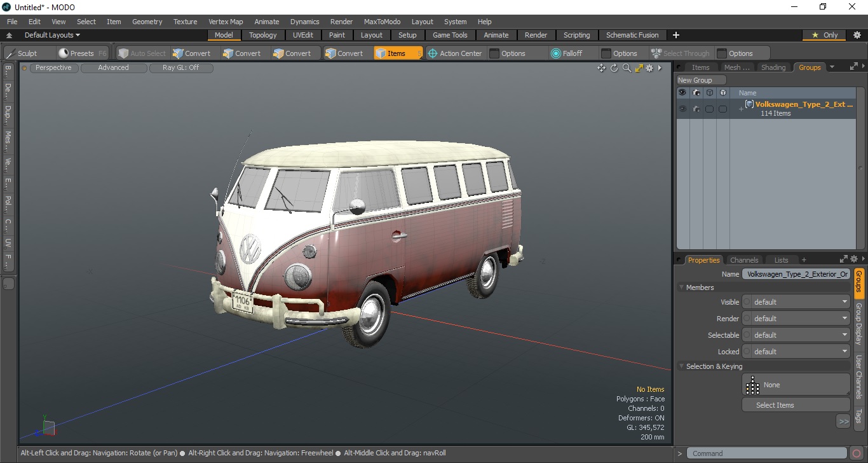
Task: Open Action Center options
Action: click(x=454, y=53)
